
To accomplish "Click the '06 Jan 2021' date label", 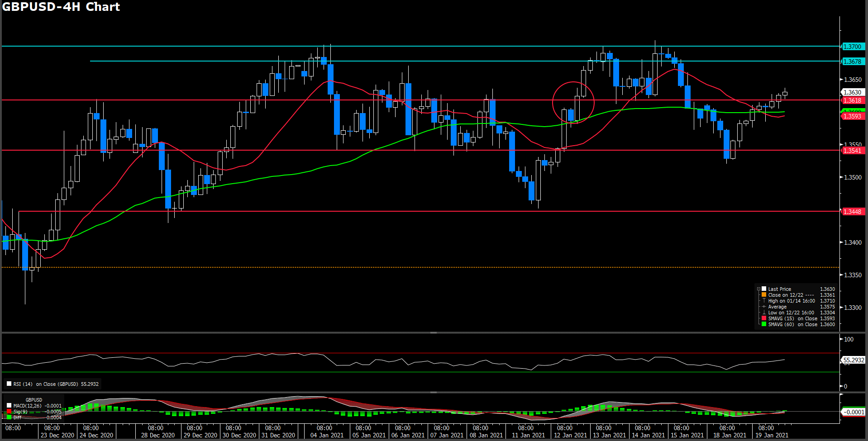I will click(408, 435).
